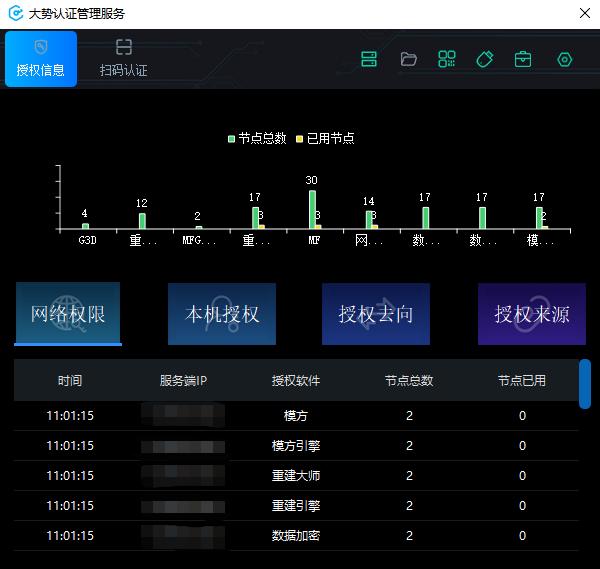
Task: Select the 本机授权 card
Action: tap(222, 314)
